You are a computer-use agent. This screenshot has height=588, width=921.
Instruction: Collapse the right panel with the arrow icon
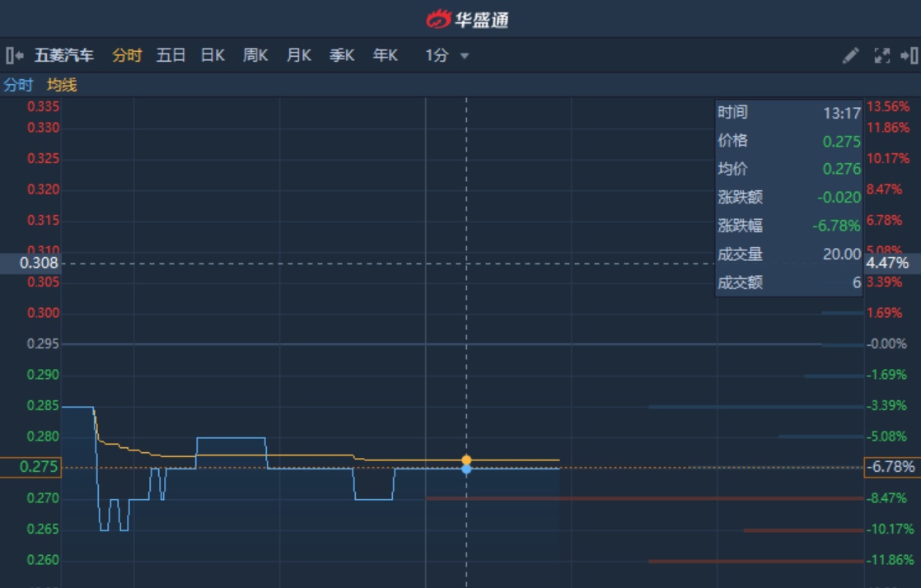[909, 56]
